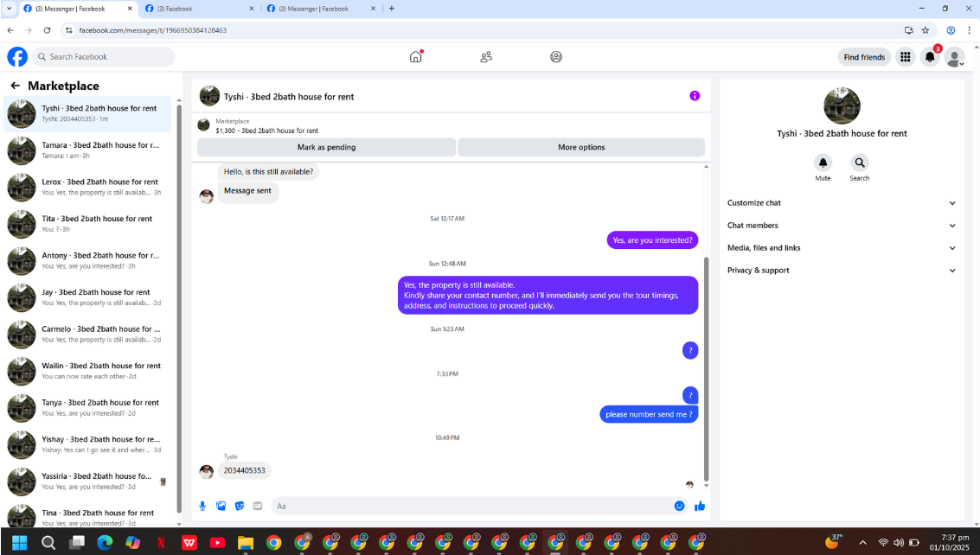Open Yishay's house for rent chat

(x=87, y=445)
